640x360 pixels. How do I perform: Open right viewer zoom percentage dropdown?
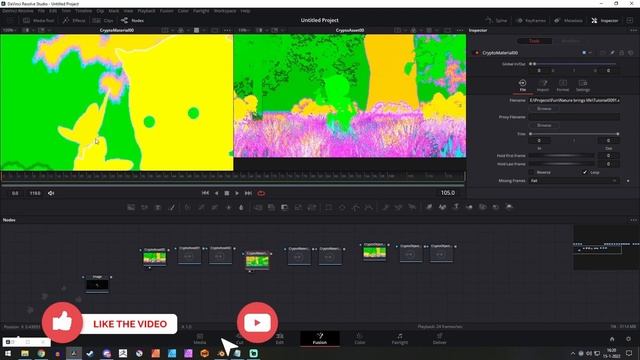[244, 30]
